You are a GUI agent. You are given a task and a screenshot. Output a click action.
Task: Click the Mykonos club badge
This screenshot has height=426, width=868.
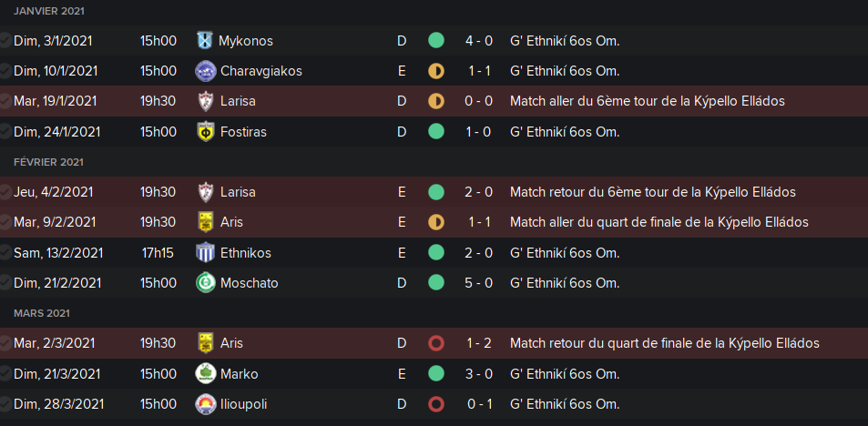click(205, 41)
